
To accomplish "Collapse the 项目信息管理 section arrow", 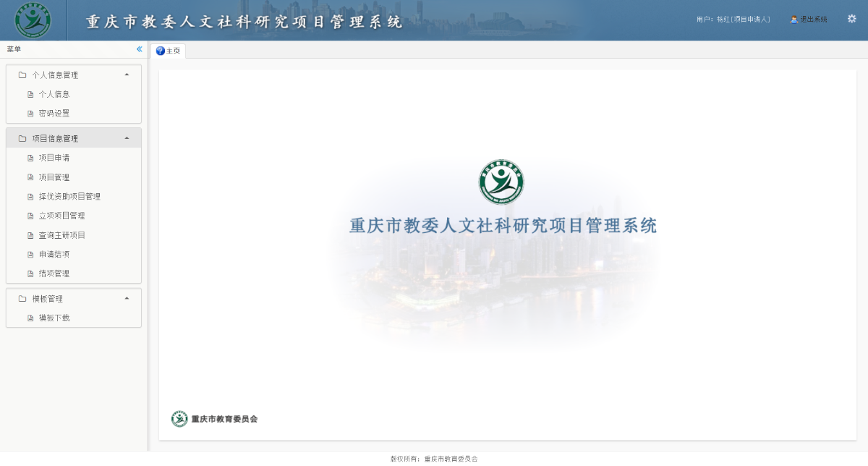I will 127,138.
